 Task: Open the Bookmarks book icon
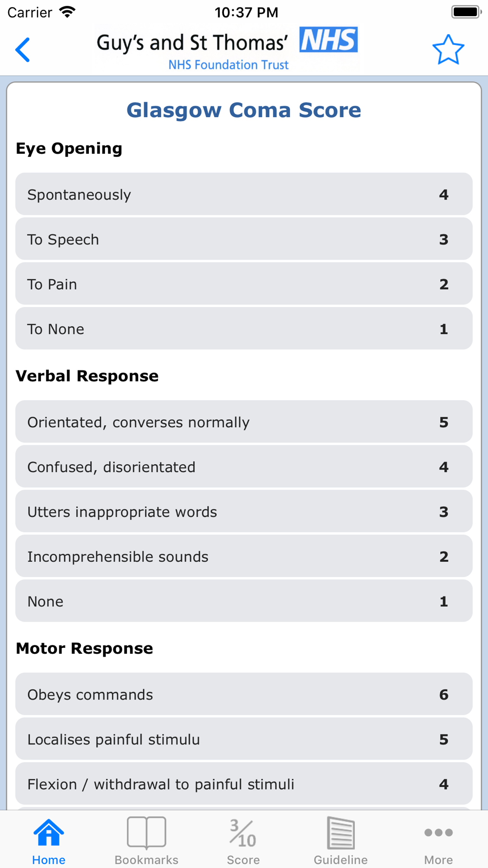click(x=146, y=833)
